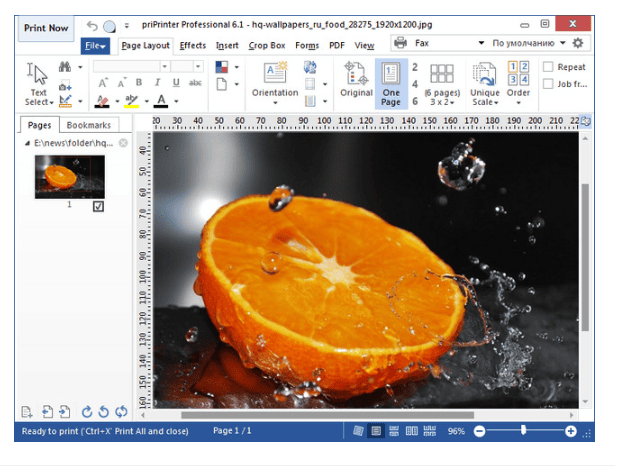Enable the Repeat checkbox
Viewport: 618px width, 467px height.
pyautogui.click(x=548, y=67)
